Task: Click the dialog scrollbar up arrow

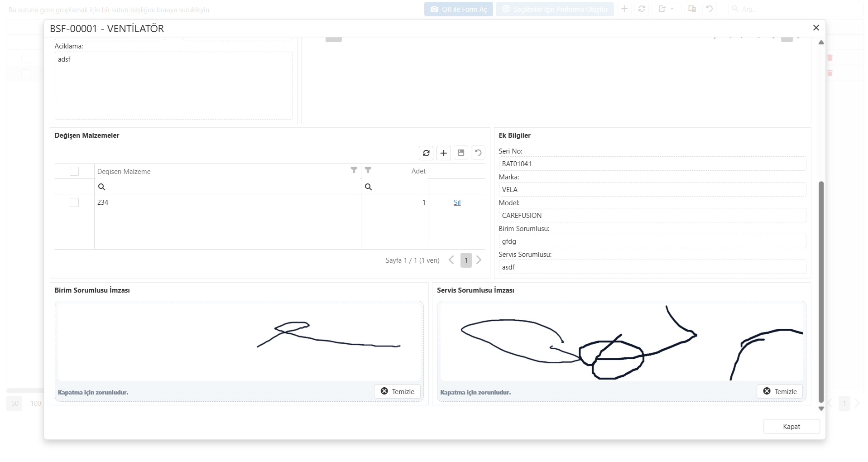Action: click(x=821, y=43)
